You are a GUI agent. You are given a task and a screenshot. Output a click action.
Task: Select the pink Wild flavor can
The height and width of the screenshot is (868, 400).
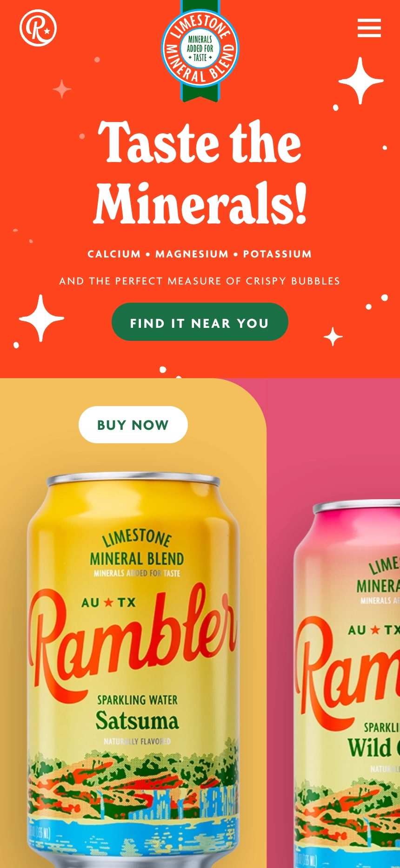pos(347,685)
